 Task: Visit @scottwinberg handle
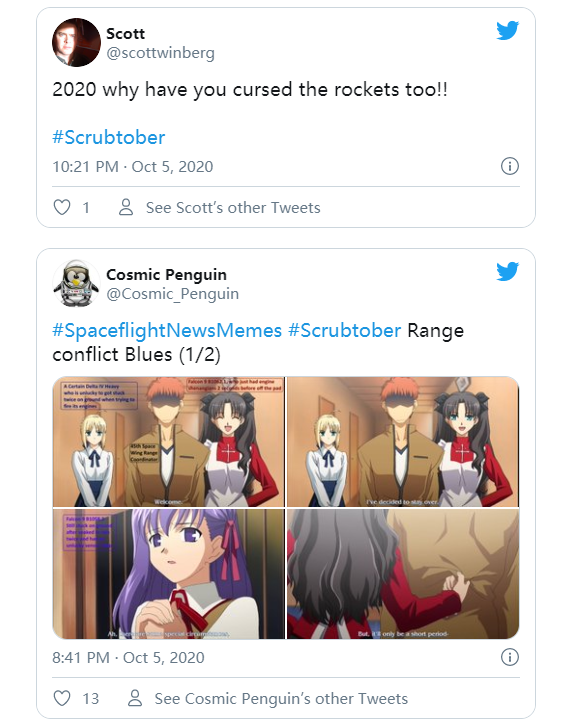point(160,53)
